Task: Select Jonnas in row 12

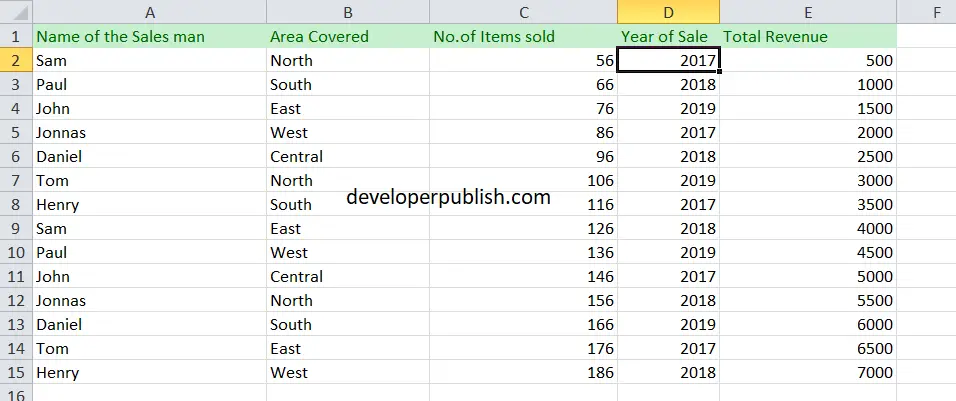Action: point(149,300)
